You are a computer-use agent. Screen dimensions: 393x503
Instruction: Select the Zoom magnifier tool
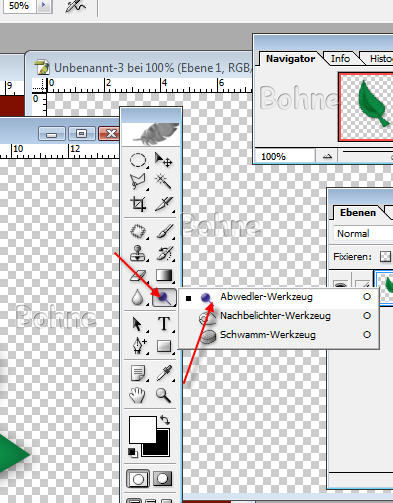[x=163, y=395]
